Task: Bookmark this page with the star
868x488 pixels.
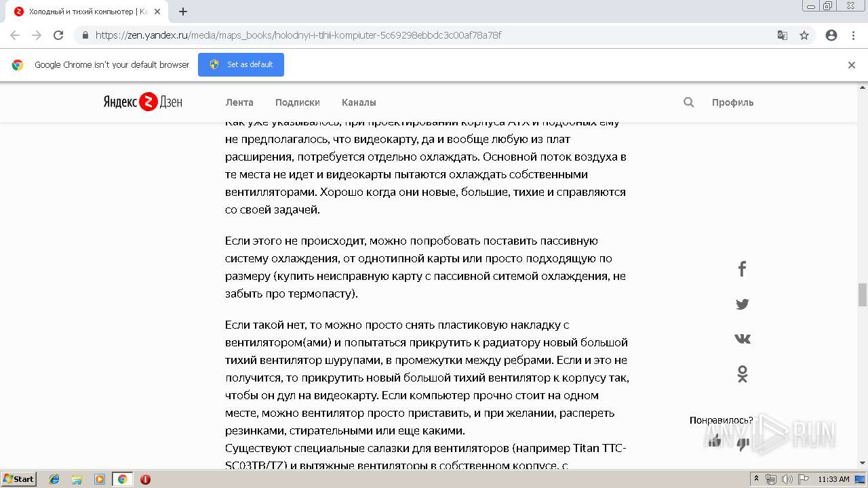Action: pyautogui.click(x=804, y=35)
